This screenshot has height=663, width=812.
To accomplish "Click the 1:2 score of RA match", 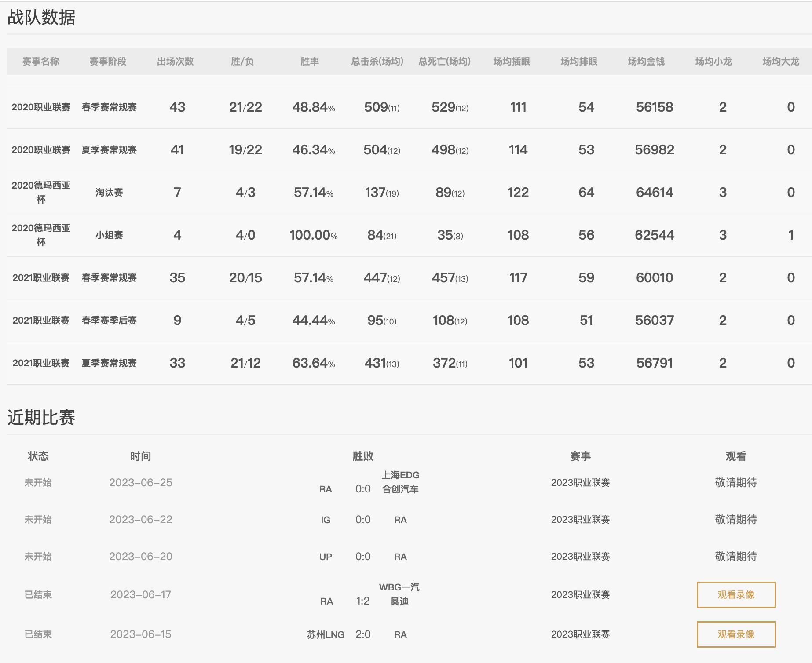I will tap(363, 601).
